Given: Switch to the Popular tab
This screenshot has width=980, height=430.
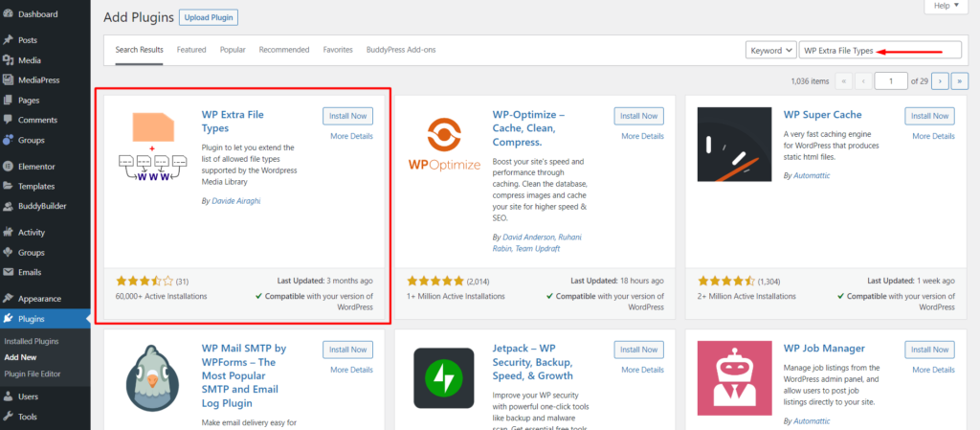Looking at the screenshot, I should click(233, 50).
